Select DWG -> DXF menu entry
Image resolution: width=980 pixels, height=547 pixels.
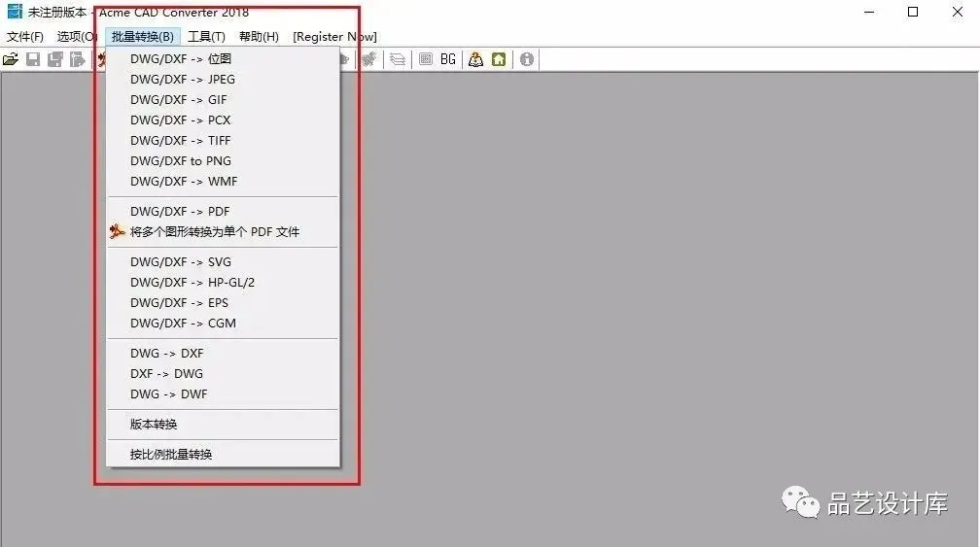[223, 354]
